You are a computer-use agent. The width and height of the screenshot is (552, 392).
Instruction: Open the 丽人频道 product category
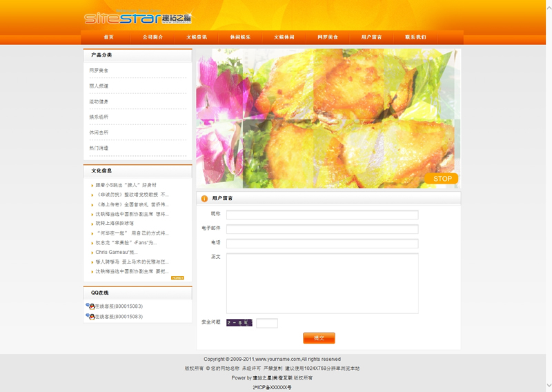[x=99, y=86]
